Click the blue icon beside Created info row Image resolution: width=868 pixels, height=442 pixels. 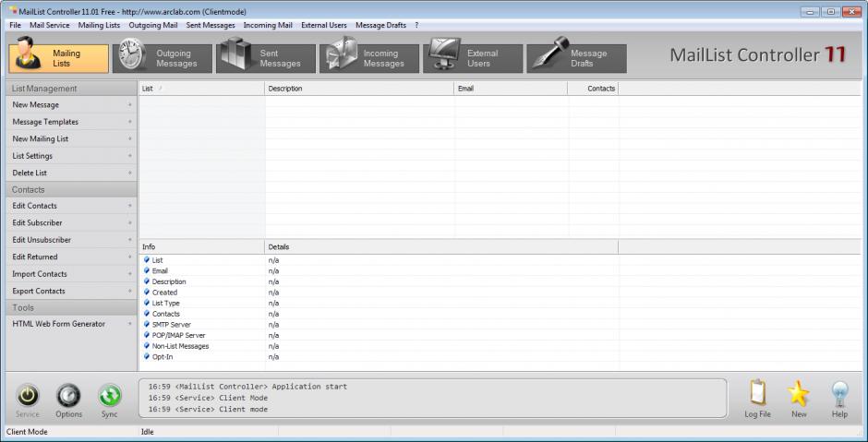(x=147, y=293)
